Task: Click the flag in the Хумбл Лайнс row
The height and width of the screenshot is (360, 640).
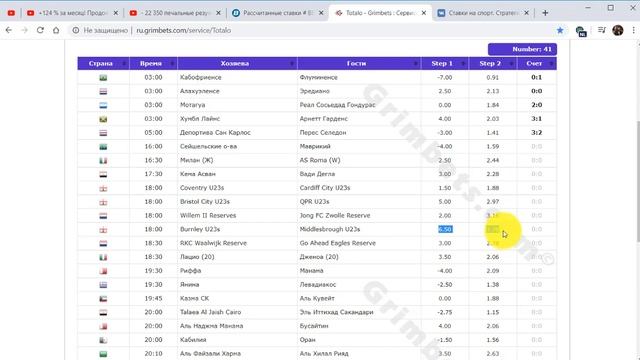Action: [103, 119]
